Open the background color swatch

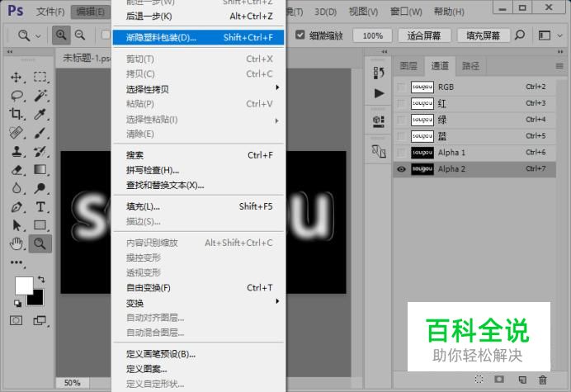[38, 300]
